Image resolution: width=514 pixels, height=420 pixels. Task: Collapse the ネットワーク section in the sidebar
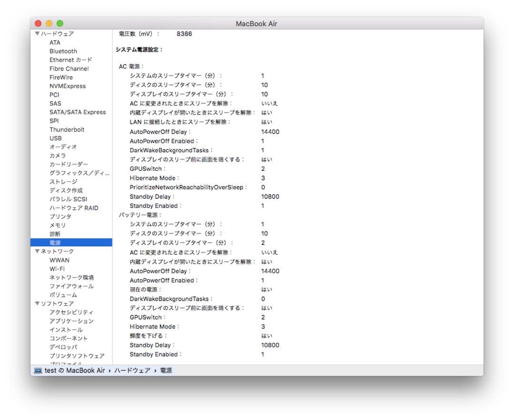coord(38,251)
